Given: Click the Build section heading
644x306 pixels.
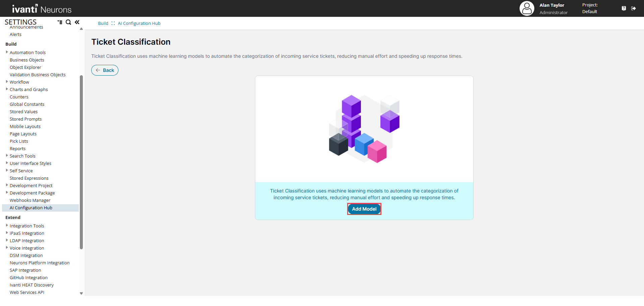Looking at the screenshot, I should pos(11,44).
